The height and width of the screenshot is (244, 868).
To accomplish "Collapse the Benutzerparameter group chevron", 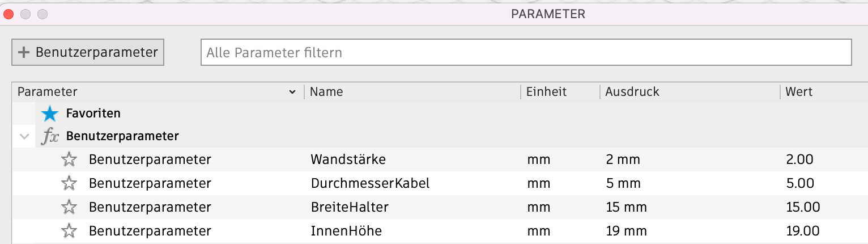I will point(24,137).
